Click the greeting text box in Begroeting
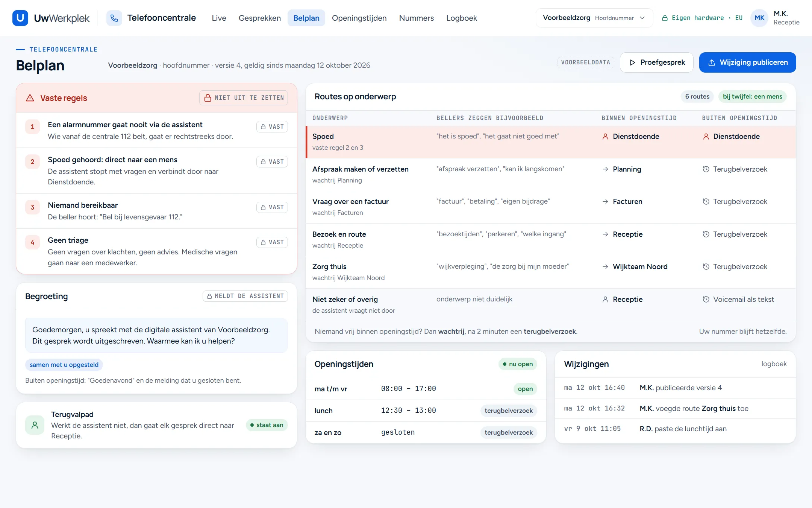The width and height of the screenshot is (812, 508). click(x=156, y=336)
